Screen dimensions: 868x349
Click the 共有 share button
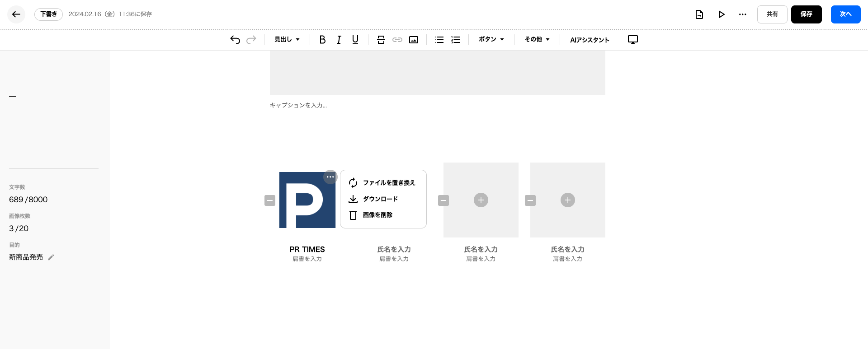[772, 14]
